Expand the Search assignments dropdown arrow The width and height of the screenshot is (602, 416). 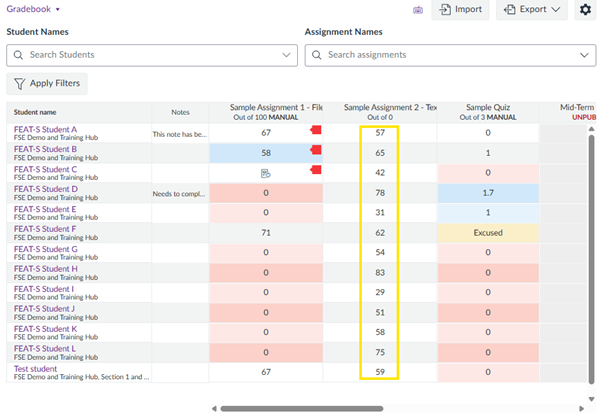(x=583, y=55)
